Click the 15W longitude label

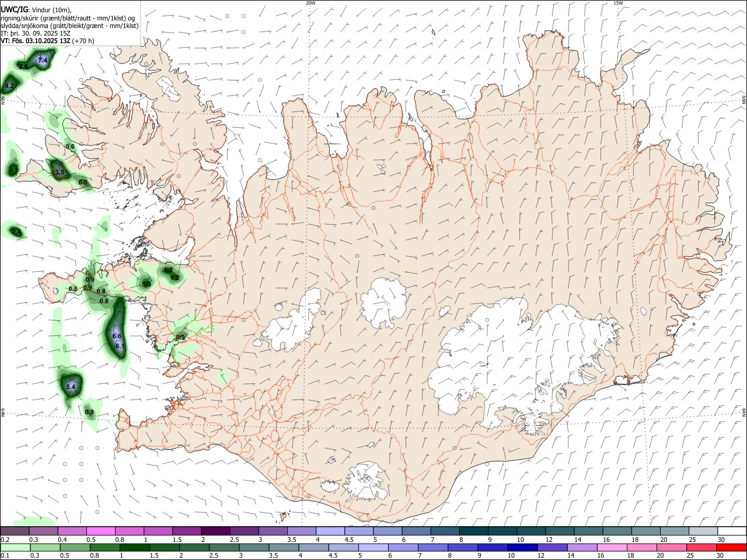click(618, 2)
